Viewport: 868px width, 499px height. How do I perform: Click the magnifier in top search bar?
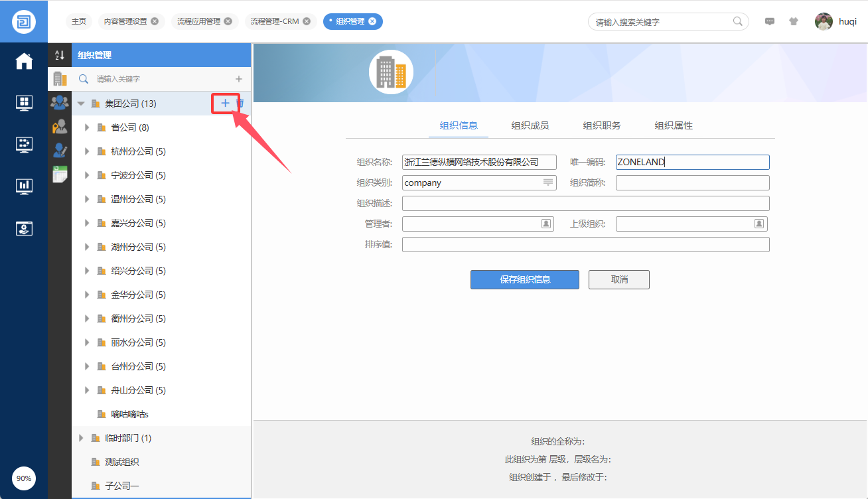737,21
